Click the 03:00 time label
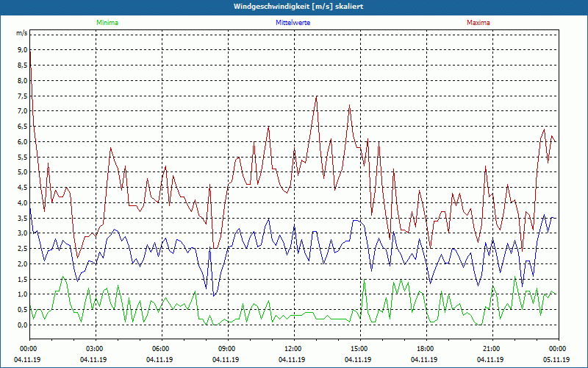This screenshot has height=368, width=588. coord(96,349)
